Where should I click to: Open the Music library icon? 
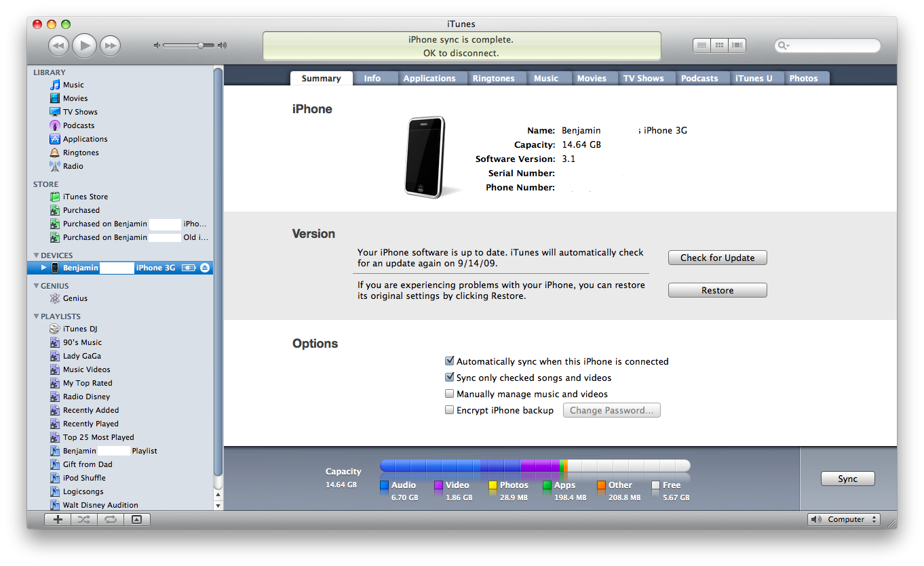tap(55, 85)
